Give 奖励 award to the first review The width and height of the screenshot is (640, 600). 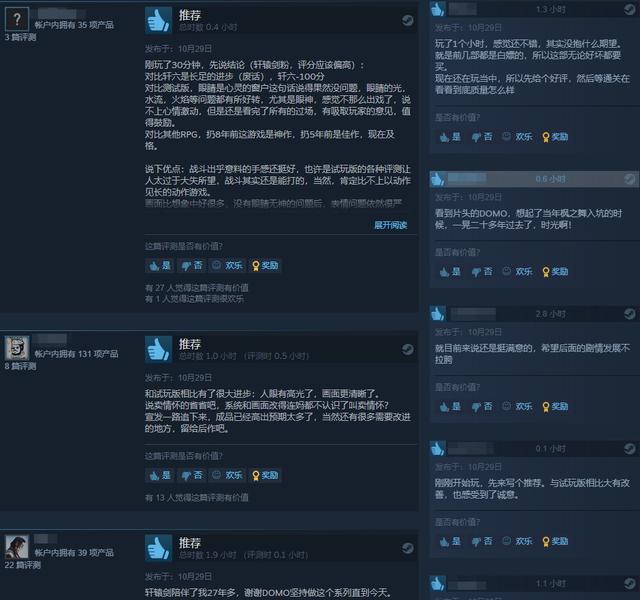coord(265,266)
